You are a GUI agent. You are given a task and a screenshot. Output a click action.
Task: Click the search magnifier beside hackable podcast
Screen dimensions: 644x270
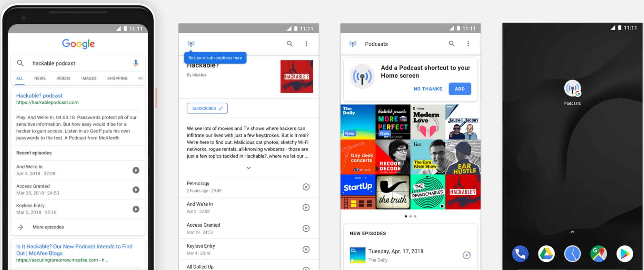(21, 63)
